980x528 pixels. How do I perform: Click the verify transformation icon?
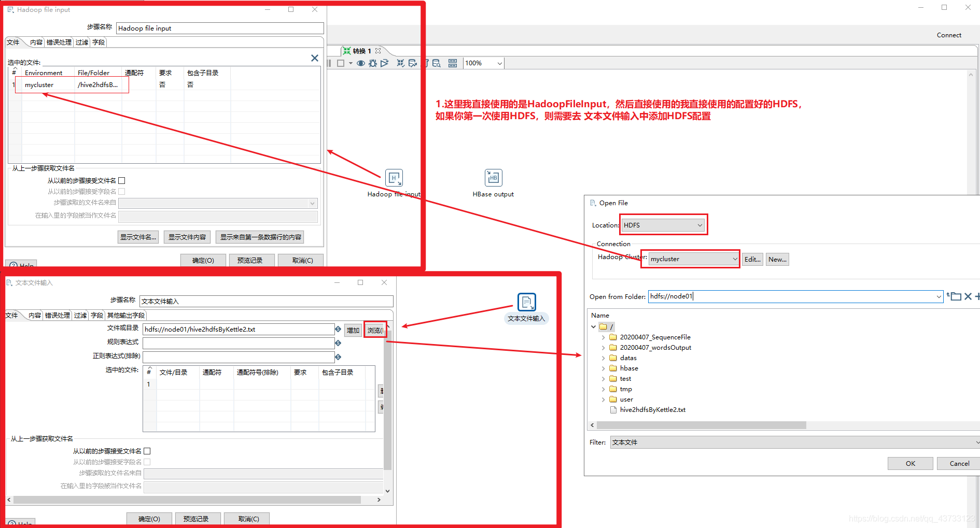[401, 63]
